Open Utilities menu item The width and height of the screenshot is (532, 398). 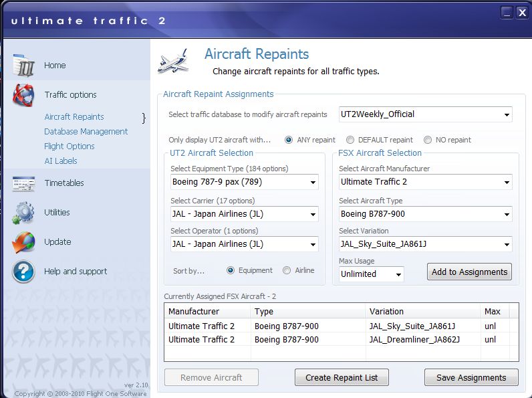[57, 213]
